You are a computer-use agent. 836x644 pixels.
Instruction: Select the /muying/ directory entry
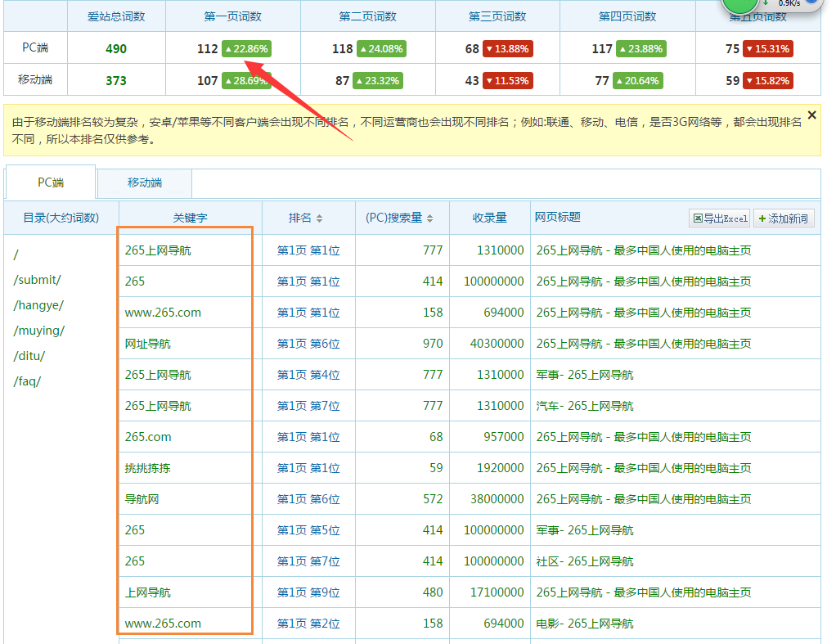point(39,331)
